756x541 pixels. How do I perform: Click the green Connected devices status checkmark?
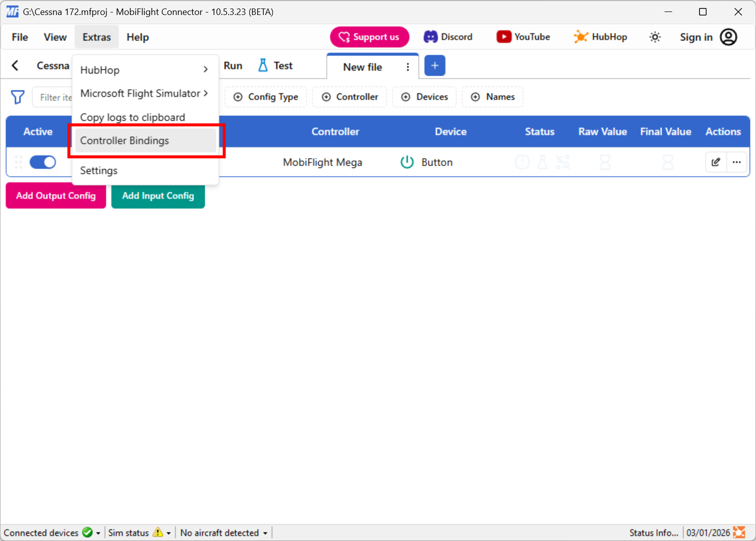[x=87, y=533]
